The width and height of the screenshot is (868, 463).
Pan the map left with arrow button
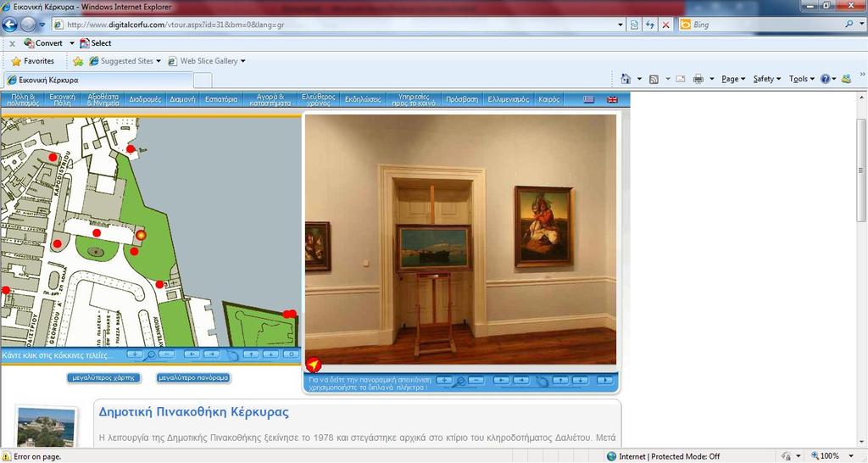coord(192,354)
